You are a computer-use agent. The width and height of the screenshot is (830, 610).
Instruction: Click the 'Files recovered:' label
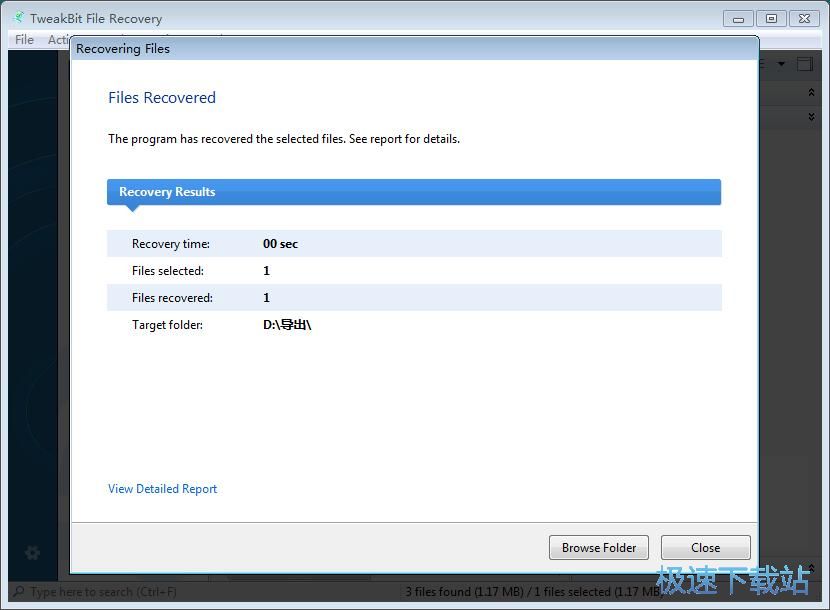pyautogui.click(x=173, y=298)
